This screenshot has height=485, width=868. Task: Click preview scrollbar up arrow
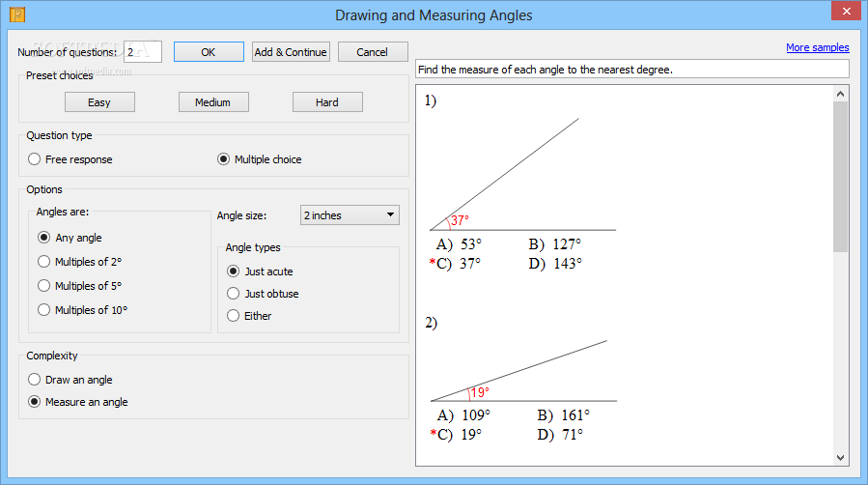coord(840,94)
